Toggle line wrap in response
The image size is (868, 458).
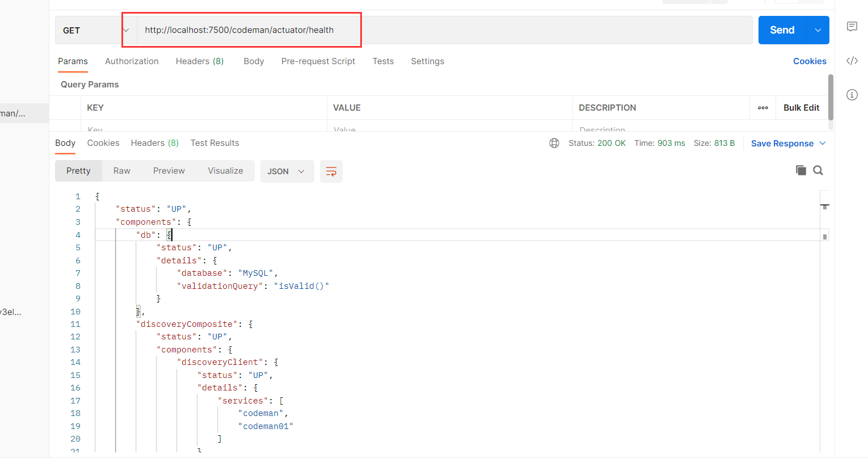coord(331,171)
